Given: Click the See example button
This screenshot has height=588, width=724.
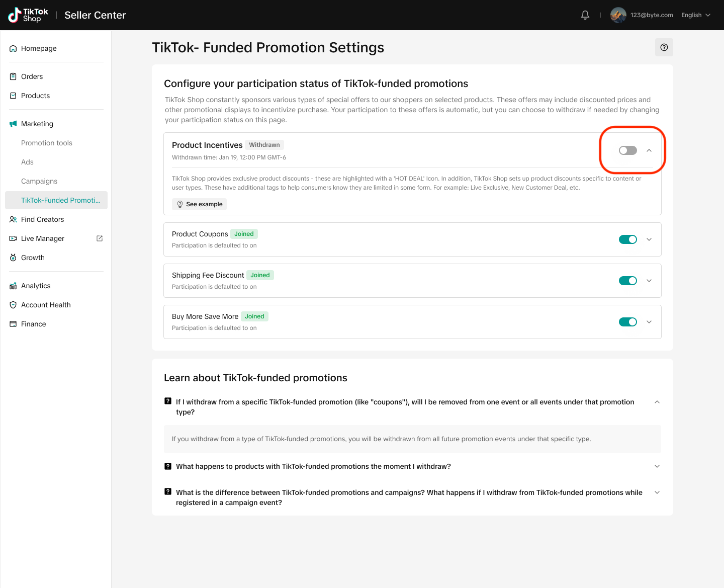Looking at the screenshot, I should (x=199, y=204).
